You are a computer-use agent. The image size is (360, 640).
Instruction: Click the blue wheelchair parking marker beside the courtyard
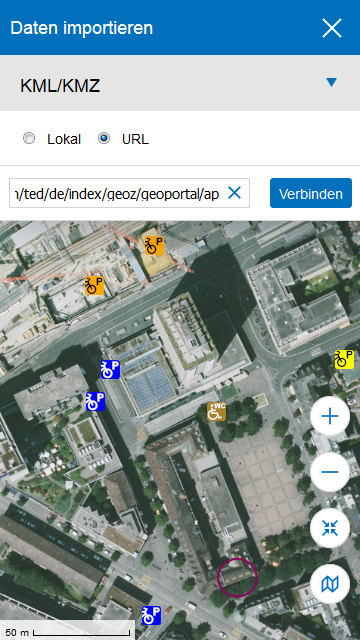[95, 401]
